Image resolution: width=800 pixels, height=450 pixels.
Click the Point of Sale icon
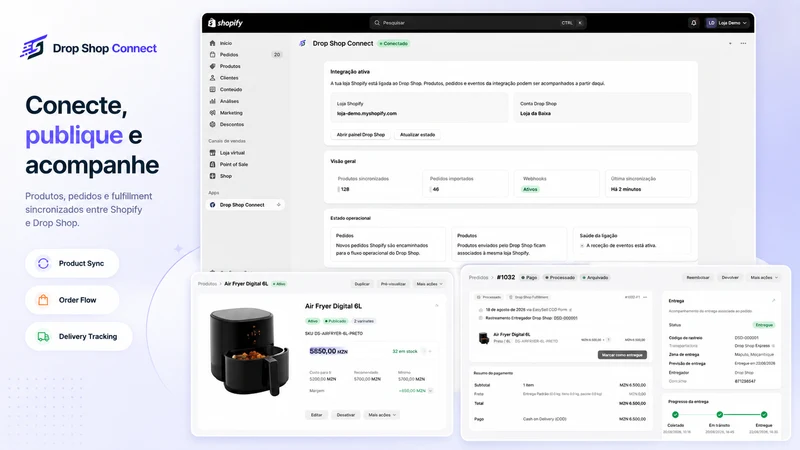click(213, 164)
